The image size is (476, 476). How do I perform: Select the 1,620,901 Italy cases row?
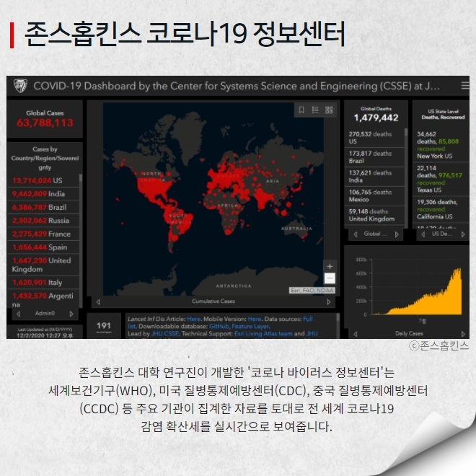43,283
